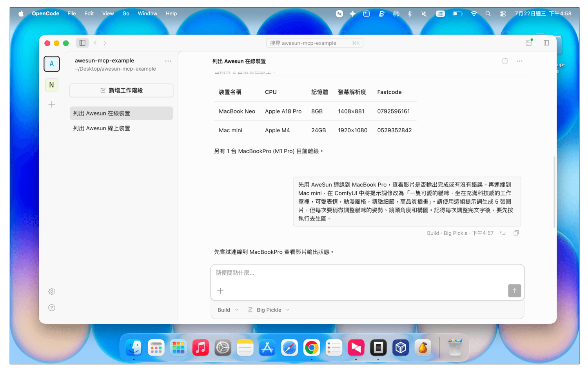
Task: Click the 裝置名稱 column header
Action: [230, 92]
